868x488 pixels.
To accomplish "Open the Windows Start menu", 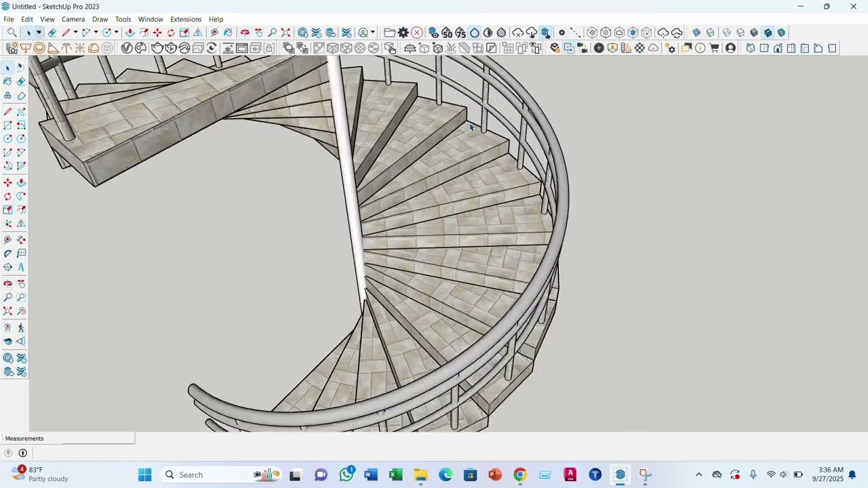I will 145,474.
